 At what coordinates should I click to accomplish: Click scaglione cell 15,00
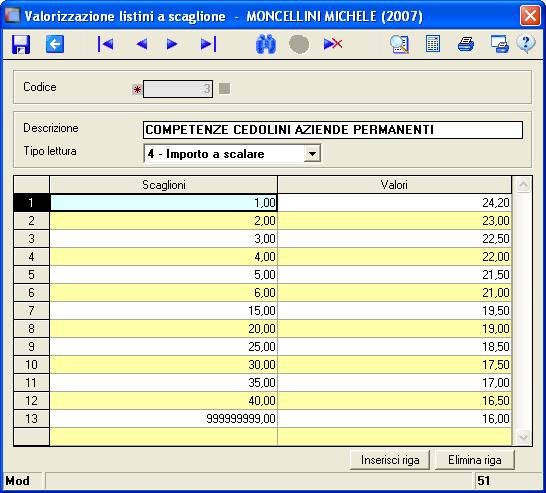tap(164, 311)
